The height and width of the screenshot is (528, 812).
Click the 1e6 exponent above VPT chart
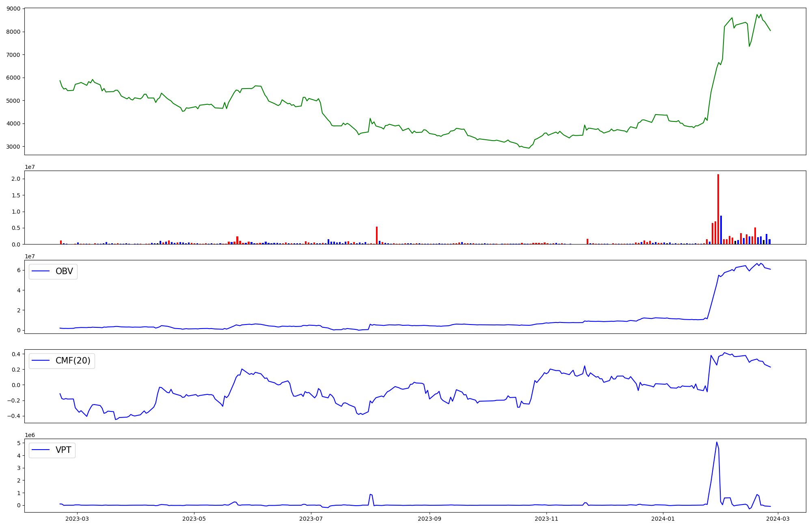(30, 435)
